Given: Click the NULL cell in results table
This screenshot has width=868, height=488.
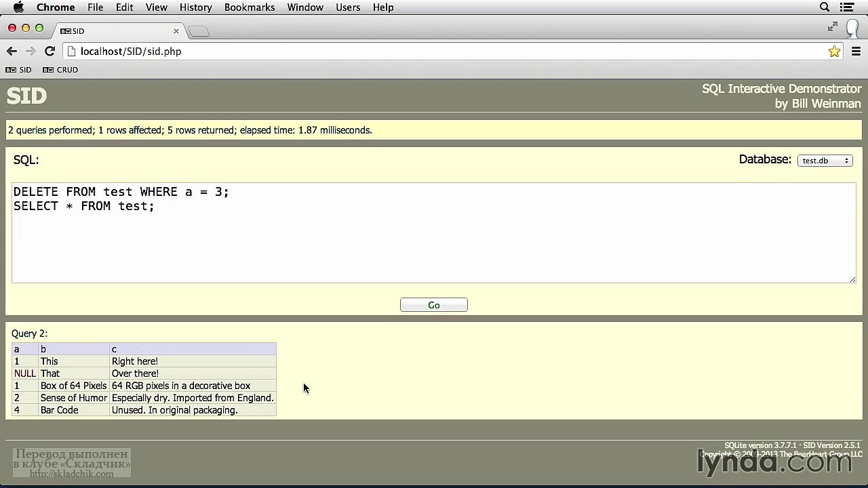Looking at the screenshot, I should click(x=25, y=373).
